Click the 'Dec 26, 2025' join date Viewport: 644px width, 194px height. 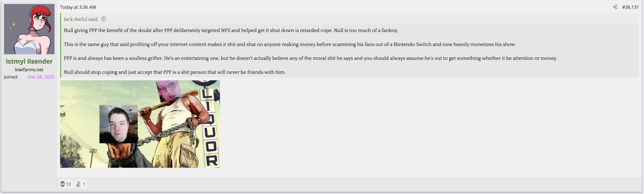(41, 77)
